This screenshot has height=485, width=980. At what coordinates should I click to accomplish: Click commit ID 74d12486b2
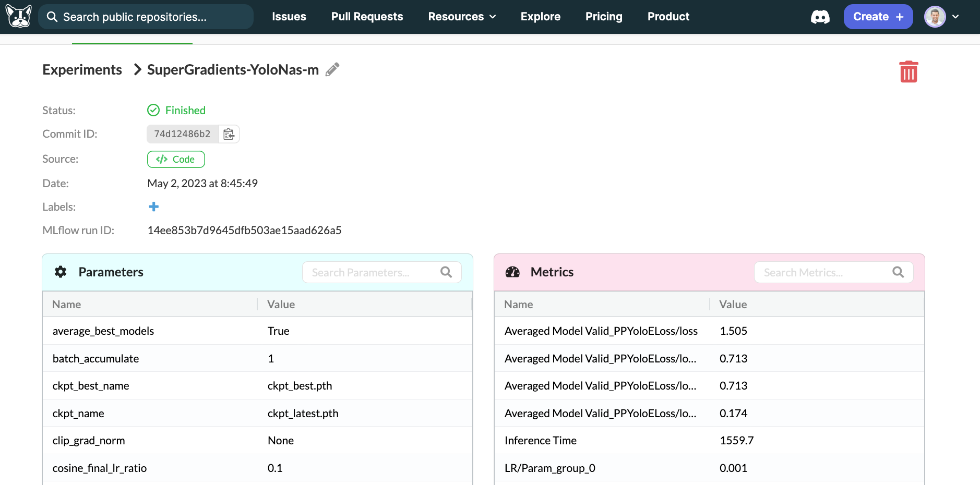click(182, 134)
